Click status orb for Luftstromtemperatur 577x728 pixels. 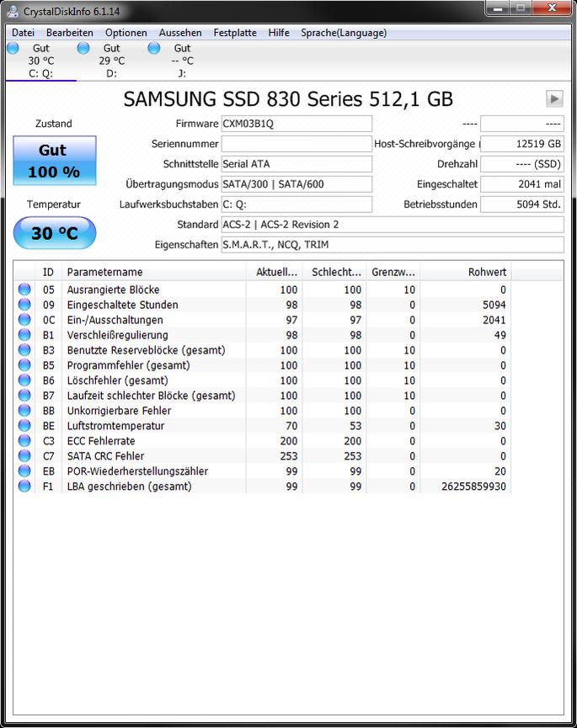[24, 426]
